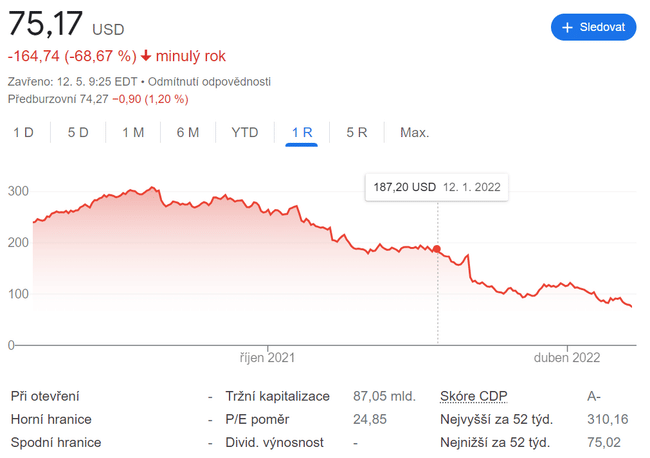Click the red down arrow icon
This screenshot has width=650, height=458.
[147, 57]
